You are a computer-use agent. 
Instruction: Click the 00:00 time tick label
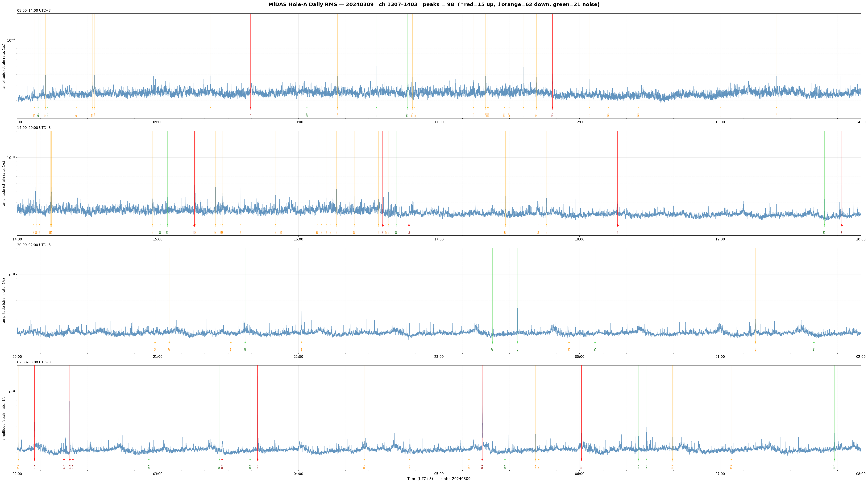tap(580, 356)
